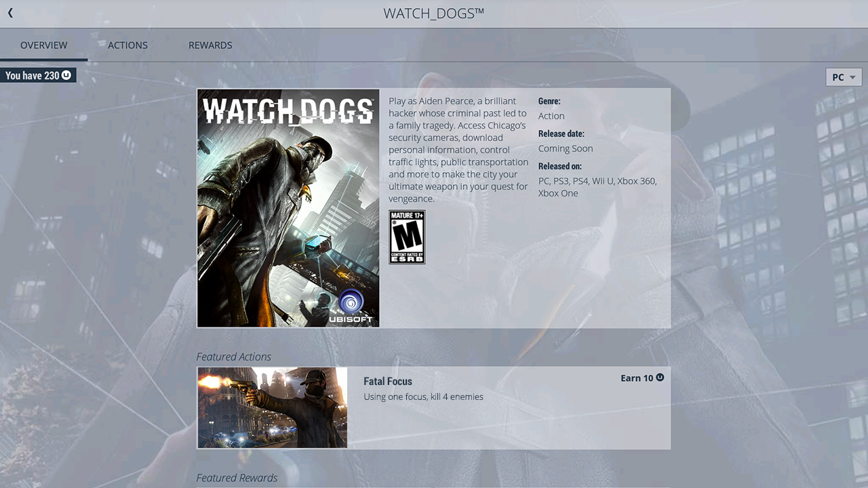Go back using the left chevron arrow
The image size is (868, 488).
10,13
